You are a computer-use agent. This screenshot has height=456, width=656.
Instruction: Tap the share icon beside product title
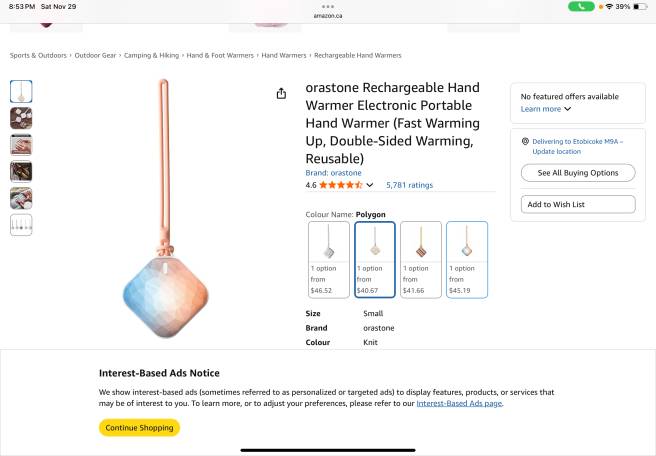(x=281, y=94)
